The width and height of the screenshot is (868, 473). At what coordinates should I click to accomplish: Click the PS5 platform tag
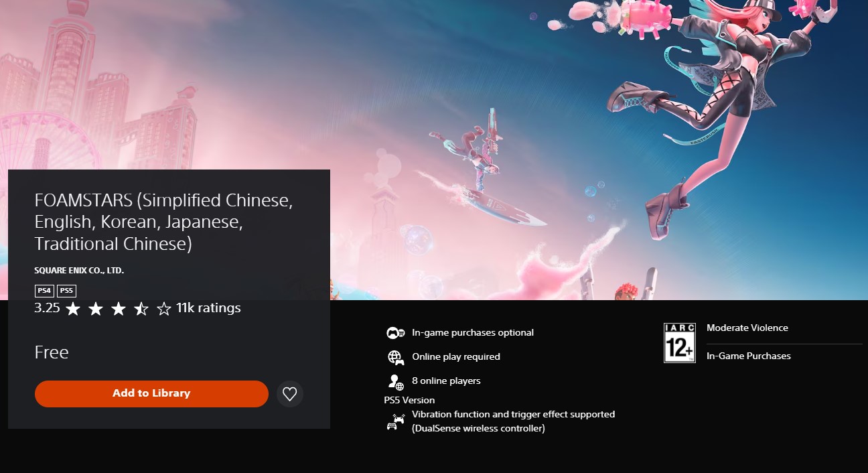tap(66, 291)
